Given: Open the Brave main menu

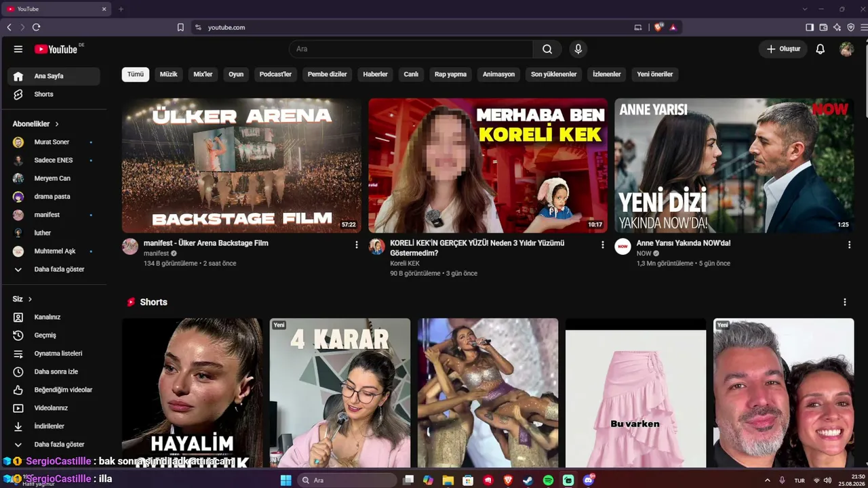Looking at the screenshot, I should [863, 27].
